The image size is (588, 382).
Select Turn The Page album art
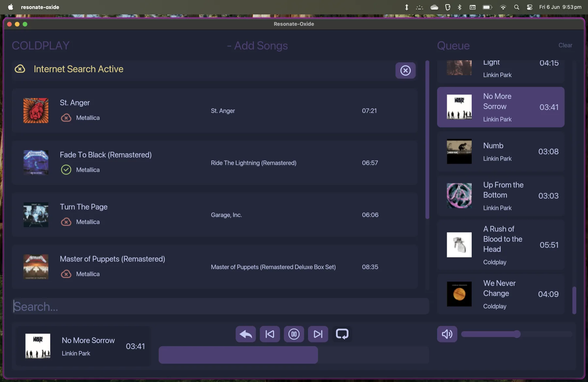pos(36,215)
